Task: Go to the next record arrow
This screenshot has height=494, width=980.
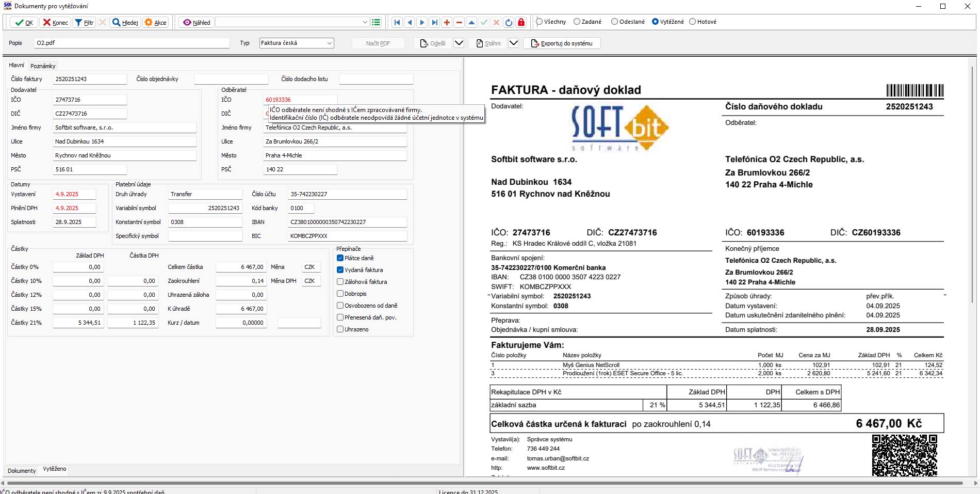Action: [x=422, y=22]
